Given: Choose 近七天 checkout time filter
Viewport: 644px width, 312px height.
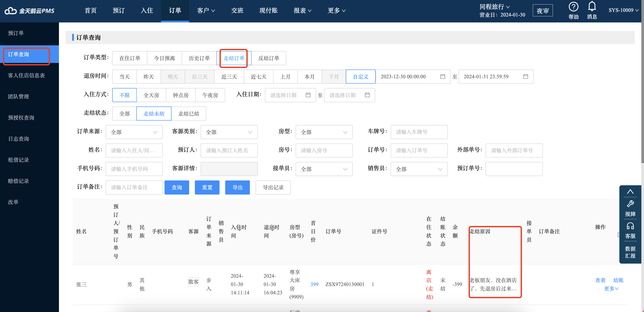Looking at the screenshot, I should tap(258, 77).
